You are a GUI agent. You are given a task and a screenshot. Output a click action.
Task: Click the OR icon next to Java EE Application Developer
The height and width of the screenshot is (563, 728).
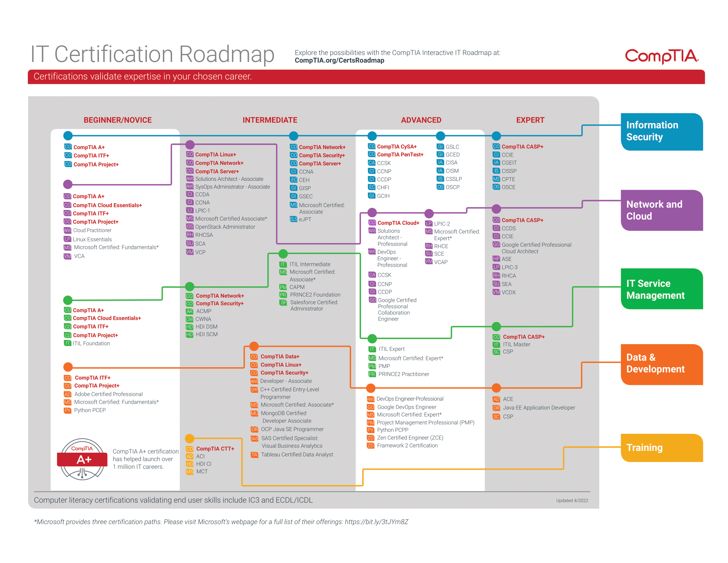(x=496, y=408)
